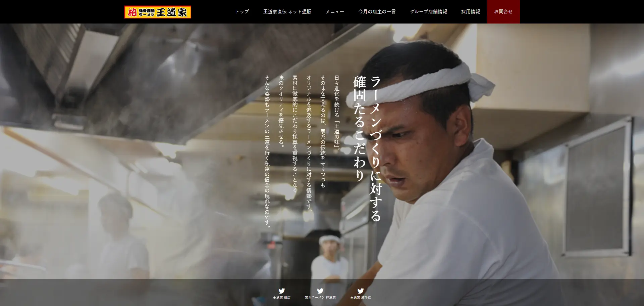This screenshot has width=644, height=306.
Task: Follow the 家系ラーメン 神道家 text link
Action: click(320, 298)
